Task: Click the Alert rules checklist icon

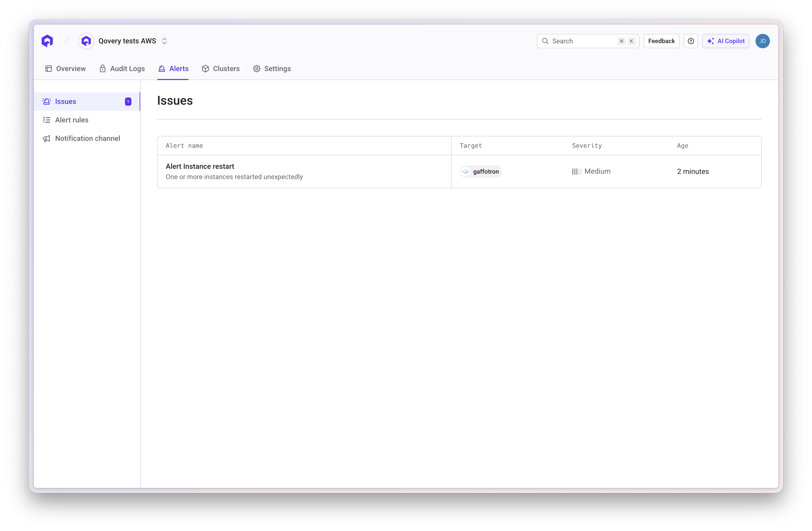Action: click(46, 120)
